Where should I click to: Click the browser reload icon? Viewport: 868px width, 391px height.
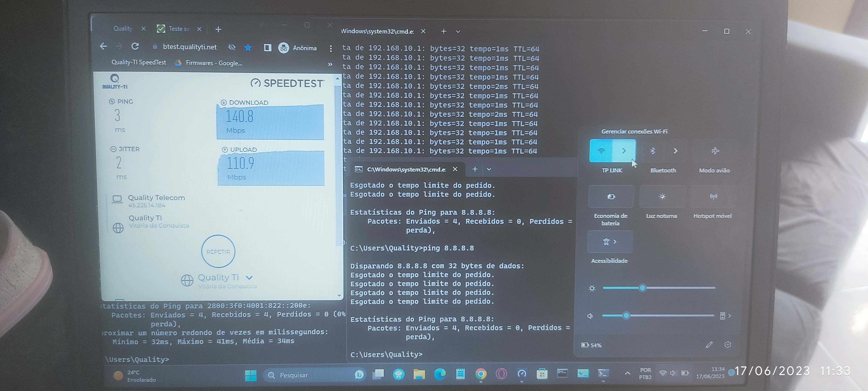click(135, 46)
